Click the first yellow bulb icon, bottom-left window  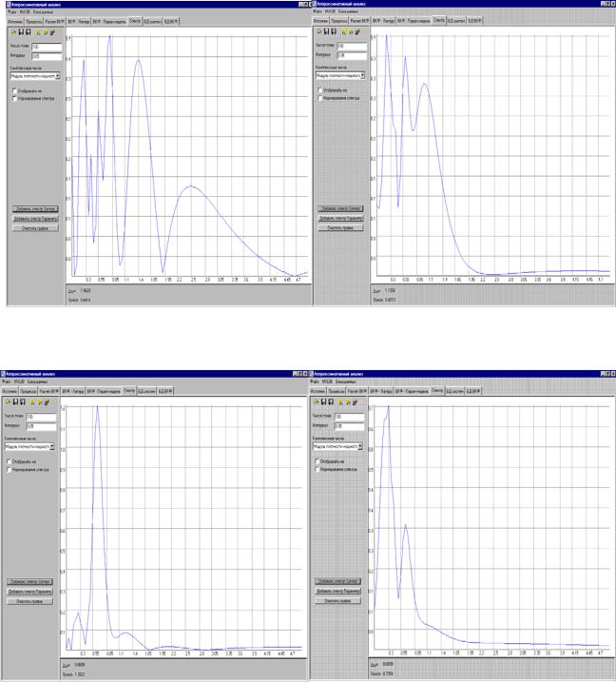click(x=32, y=402)
